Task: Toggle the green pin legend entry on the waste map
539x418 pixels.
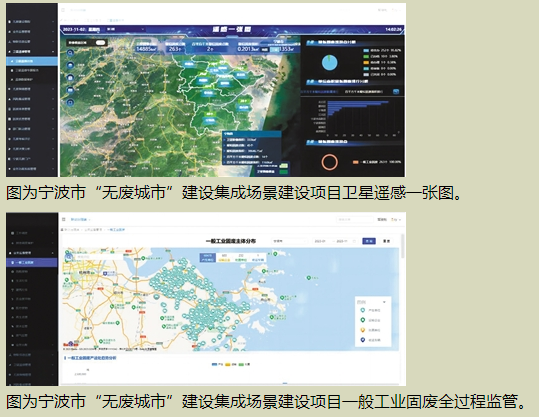Action: point(370,320)
